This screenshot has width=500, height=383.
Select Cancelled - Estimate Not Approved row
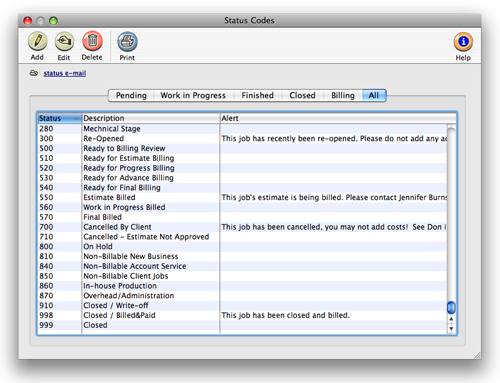(x=242, y=237)
